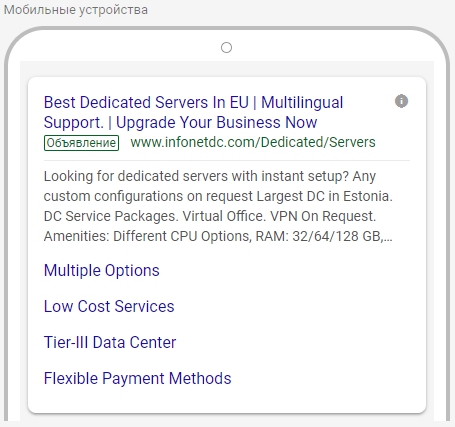455x427 pixels.
Task: Click the Multilingual Support headline segment
Action: pyautogui.click(x=302, y=102)
